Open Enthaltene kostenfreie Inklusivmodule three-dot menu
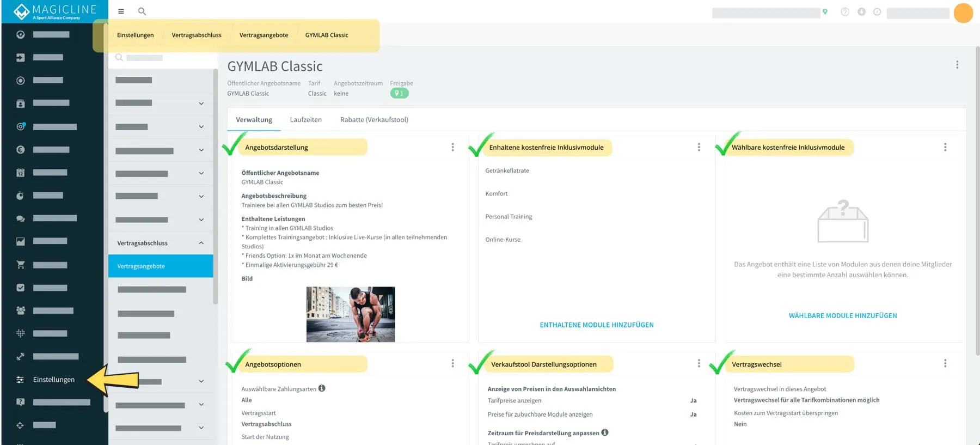980x445 pixels. (x=699, y=147)
